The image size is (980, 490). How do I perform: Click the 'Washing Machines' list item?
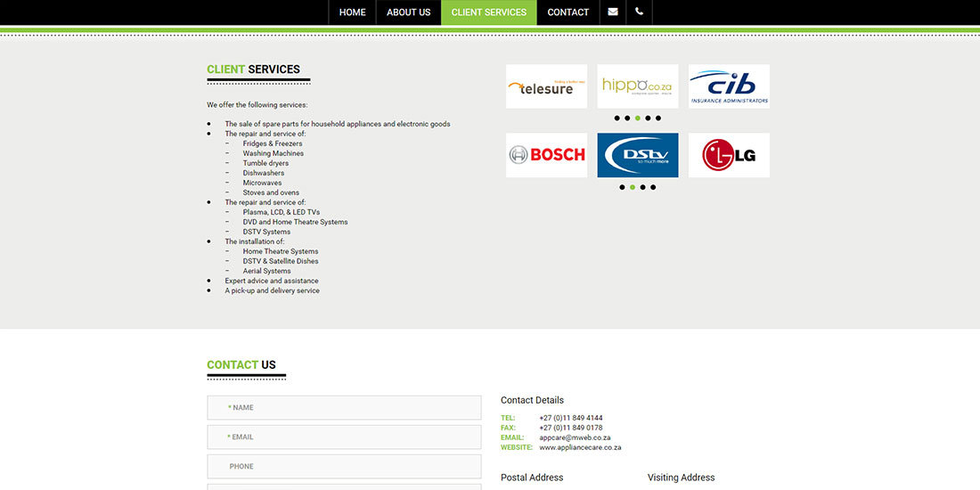274,153
